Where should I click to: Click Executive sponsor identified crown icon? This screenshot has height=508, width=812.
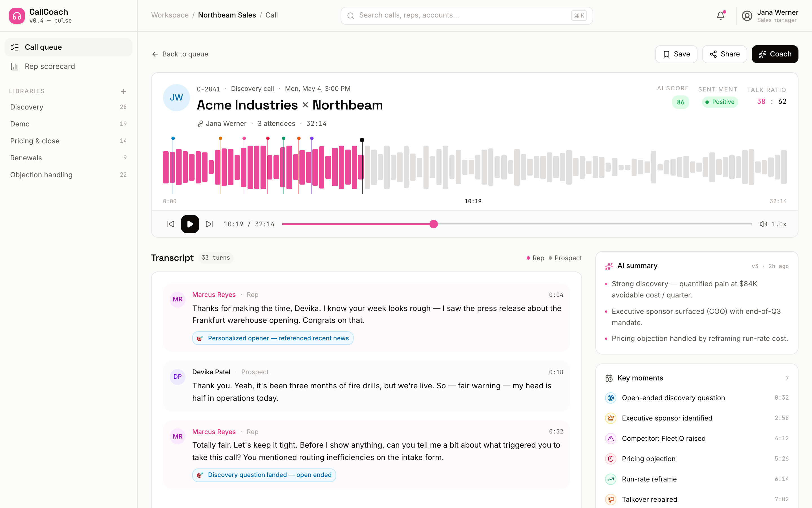[611, 418]
